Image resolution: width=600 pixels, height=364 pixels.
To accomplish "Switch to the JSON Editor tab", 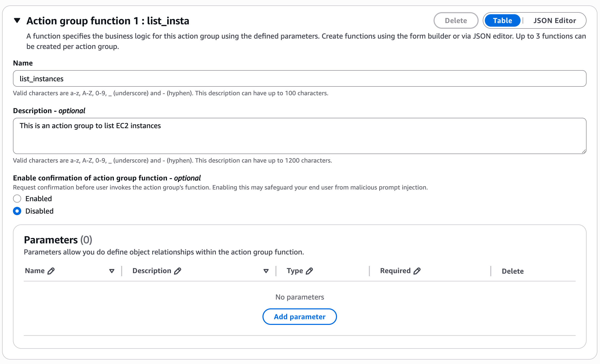I will pyautogui.click(x=554, y=20).
